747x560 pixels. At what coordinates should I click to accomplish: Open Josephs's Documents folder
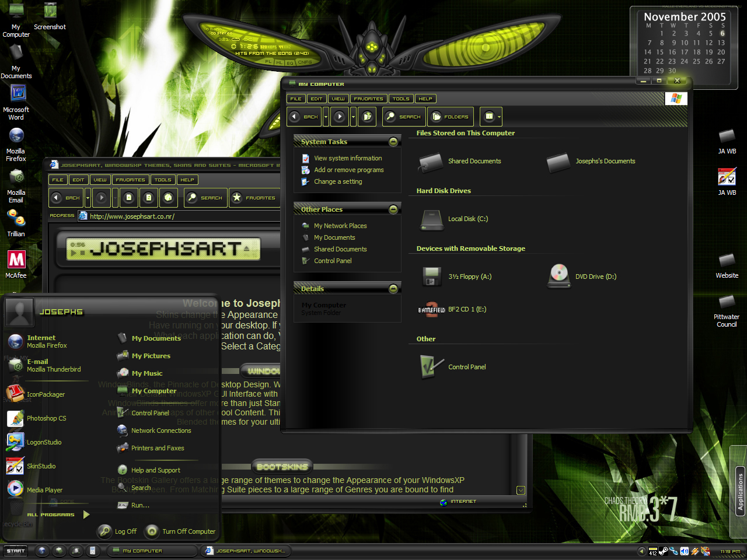pyautogui.click(x=591, y=162)
